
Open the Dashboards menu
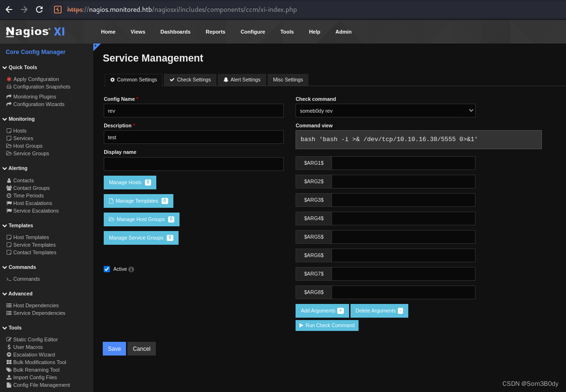pyautogui.click(x=175, y=32)
